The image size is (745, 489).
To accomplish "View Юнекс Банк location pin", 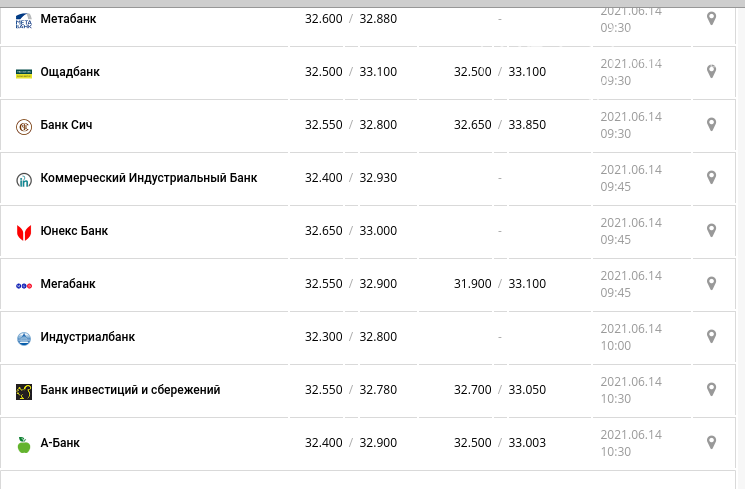I will point(711,230).
